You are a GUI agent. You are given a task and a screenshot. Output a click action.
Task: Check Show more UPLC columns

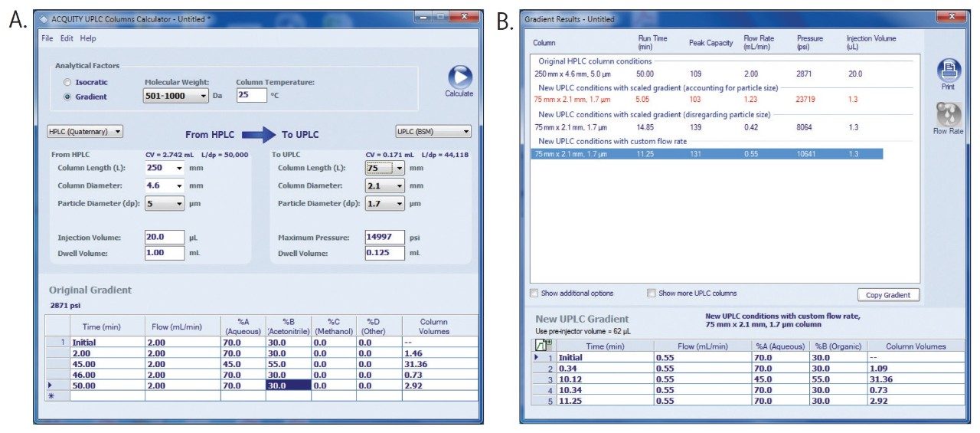click(651, 293)
